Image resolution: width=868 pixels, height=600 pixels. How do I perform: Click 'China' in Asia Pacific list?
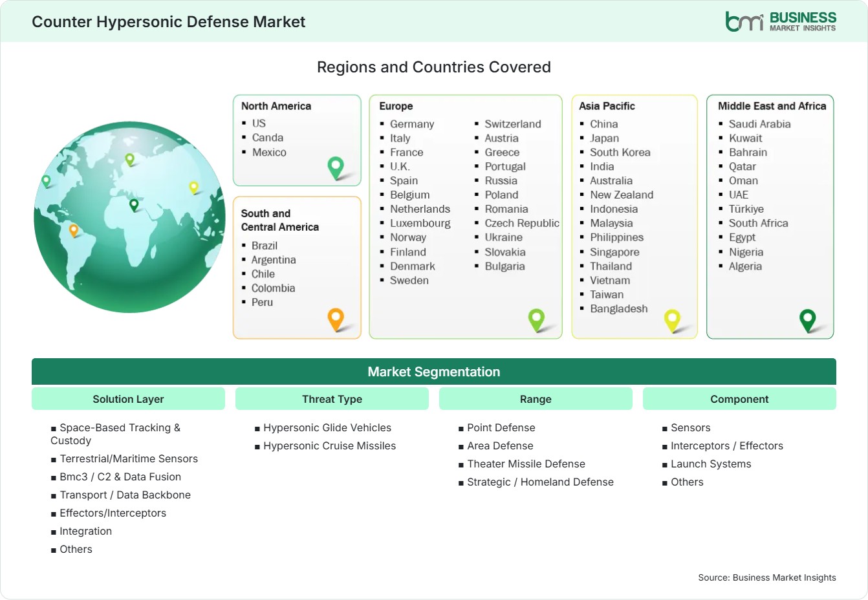click(x=604, y=124)
